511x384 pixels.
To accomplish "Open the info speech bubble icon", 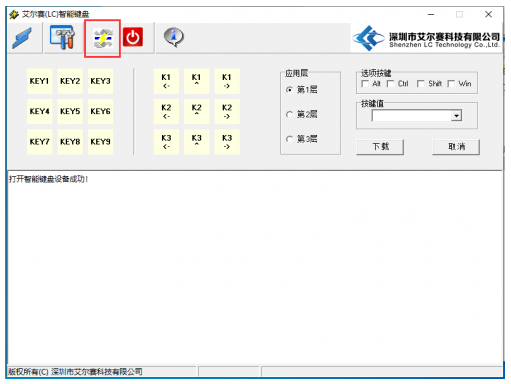I will (x=173, y=37).
